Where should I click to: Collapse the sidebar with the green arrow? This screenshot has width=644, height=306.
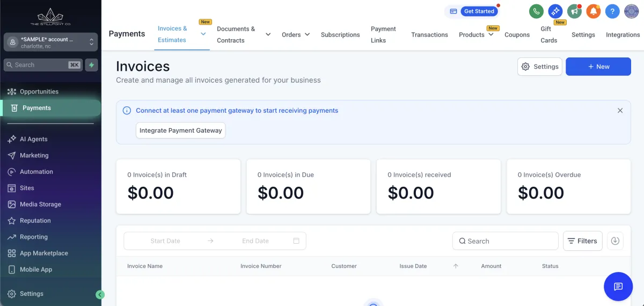click(100, 294)
